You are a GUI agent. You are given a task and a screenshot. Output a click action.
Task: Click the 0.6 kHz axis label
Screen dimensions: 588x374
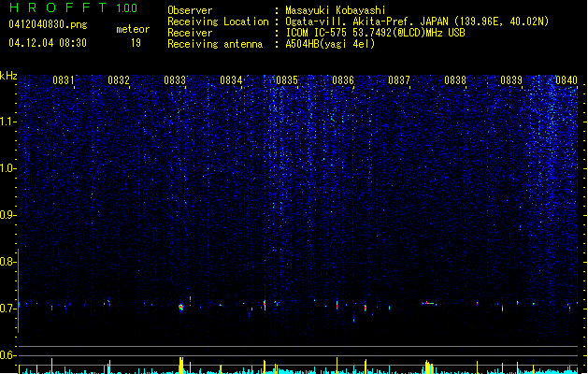tap(8, 355)
